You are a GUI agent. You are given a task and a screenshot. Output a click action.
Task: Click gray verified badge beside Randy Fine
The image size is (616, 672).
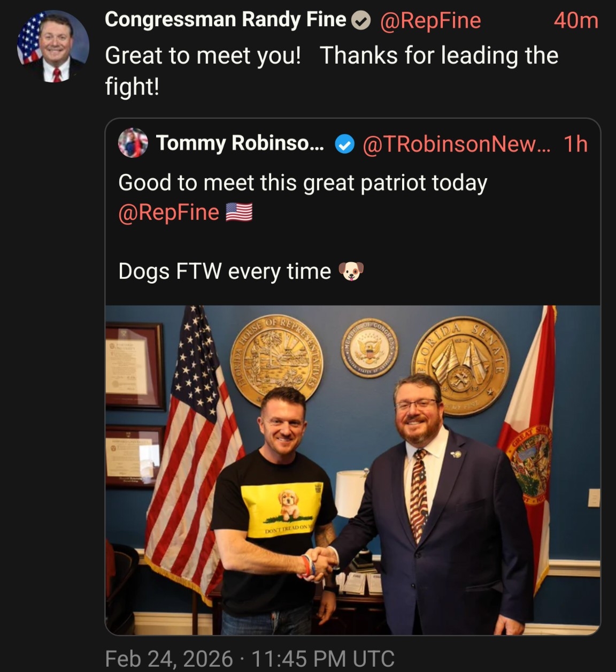361,21
